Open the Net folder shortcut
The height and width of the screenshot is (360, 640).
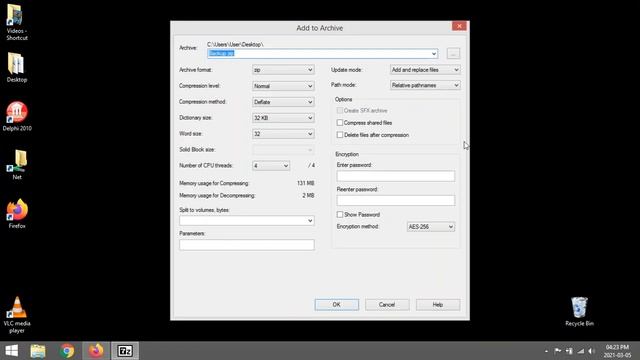[x=17, y=165]
